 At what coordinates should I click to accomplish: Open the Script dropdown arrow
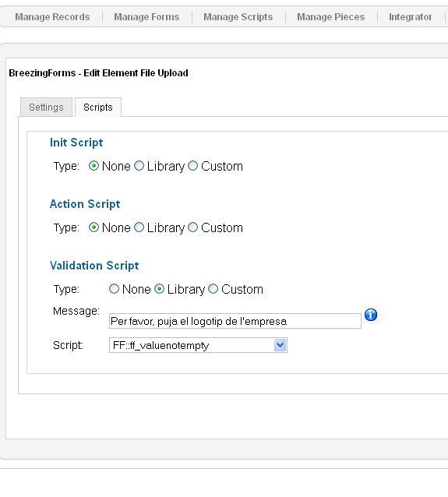pyautogui.click(x=280, y=345)
